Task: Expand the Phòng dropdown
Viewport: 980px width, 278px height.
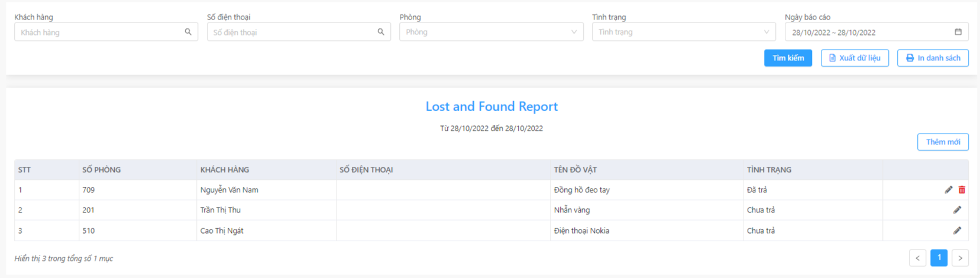Action: [x=491, y=32]
